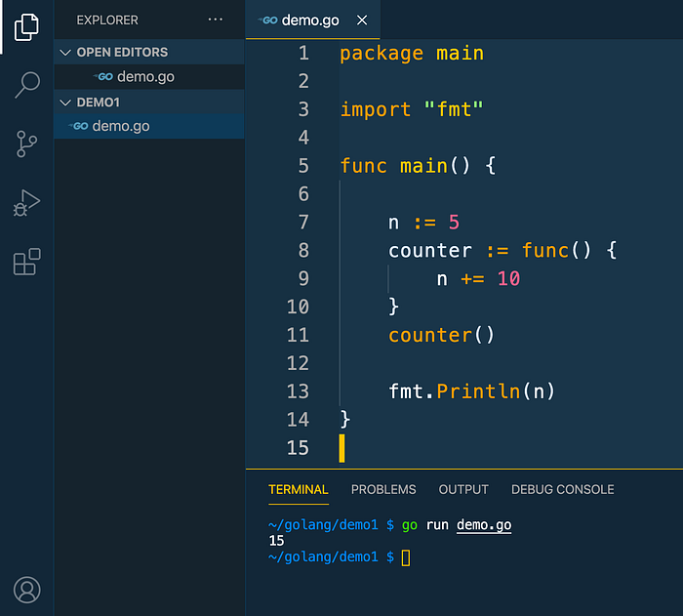Screen dimensions: 683x616
Task: Click the 'func()' keyword on line 8
Action: tap(556, 251)
